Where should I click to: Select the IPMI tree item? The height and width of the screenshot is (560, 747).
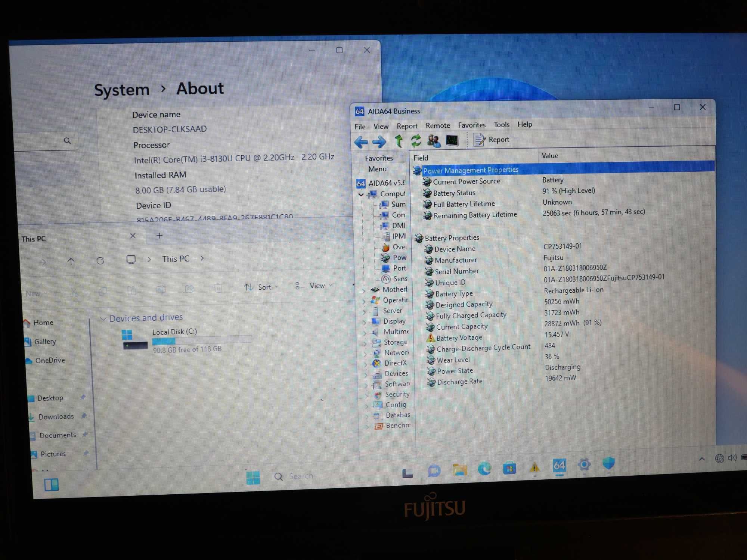394,236
